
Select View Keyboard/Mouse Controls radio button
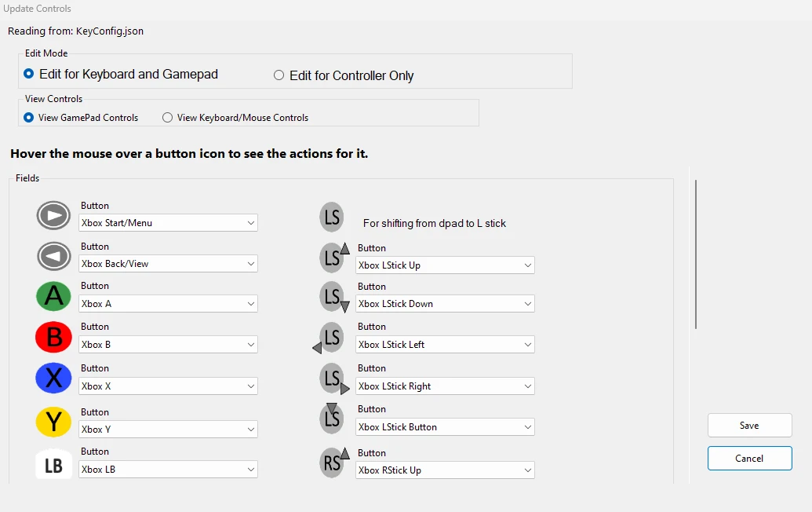coord(235,118)
